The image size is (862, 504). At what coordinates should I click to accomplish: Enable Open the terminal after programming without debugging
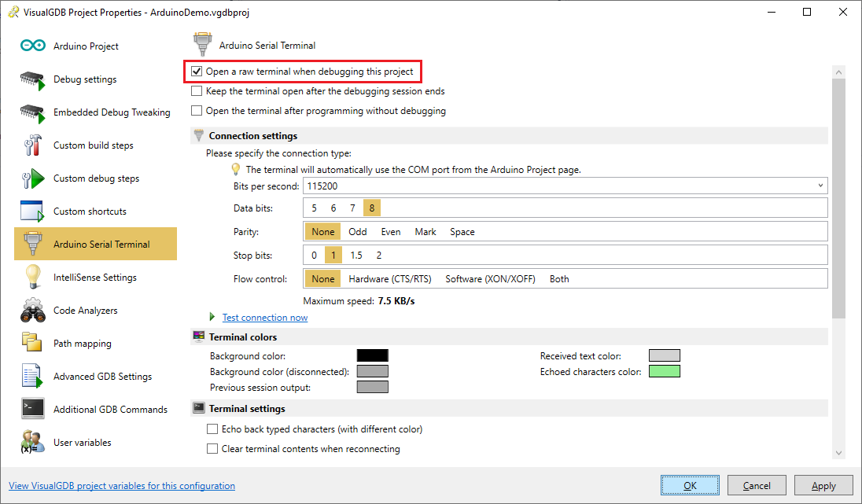(197, 111)
